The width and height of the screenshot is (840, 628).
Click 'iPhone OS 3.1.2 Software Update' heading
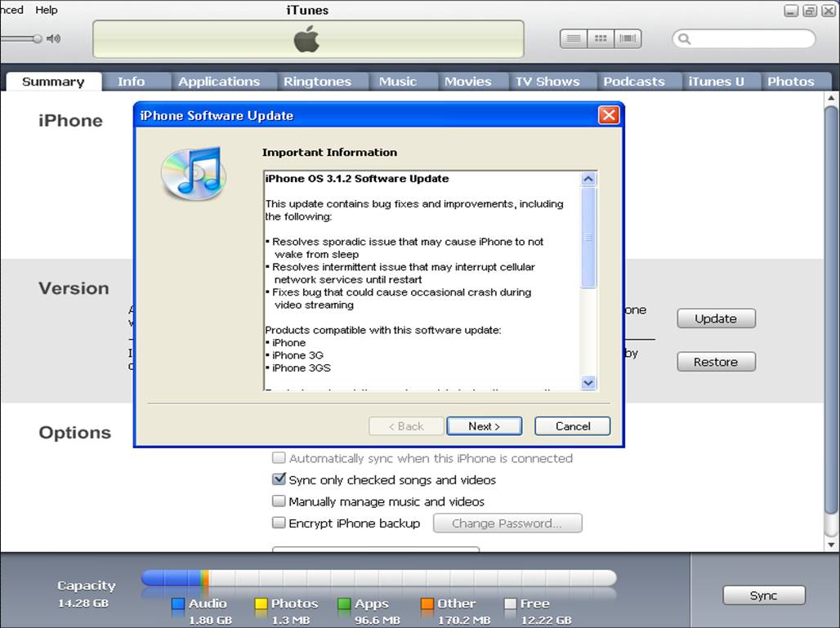pyautogui.click(x=357, y=179)
